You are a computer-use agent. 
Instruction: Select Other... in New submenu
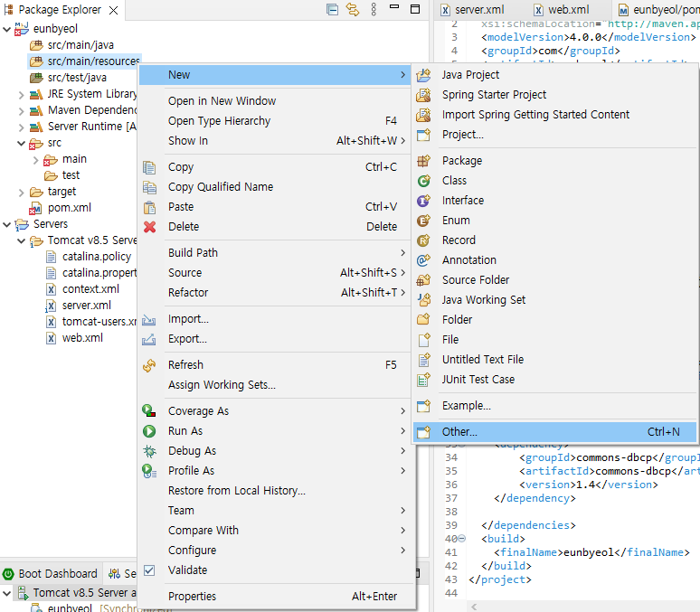click(x=554, y=432)
